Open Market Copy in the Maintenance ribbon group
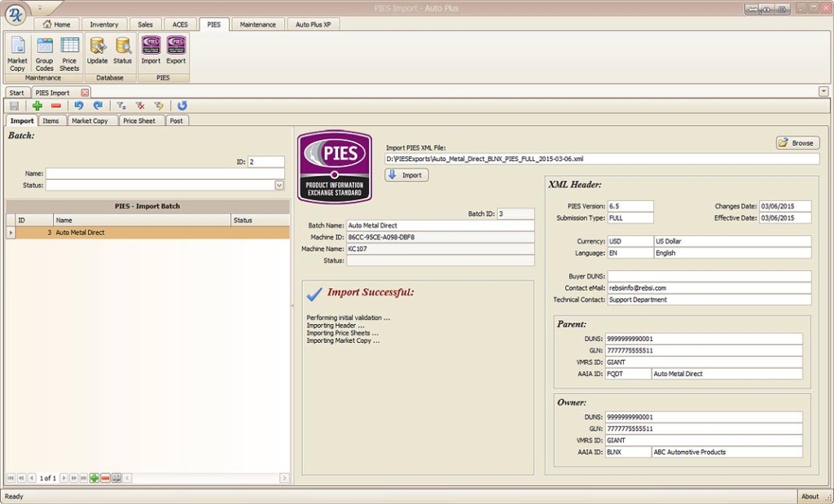 [17, 55]
